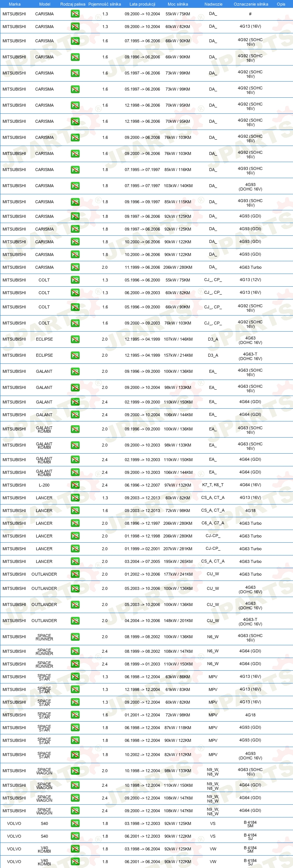Click the 4G63-T (DOHC 16V) cell in Eclipse row
The image size is (293, 868).
coord(250,356)
